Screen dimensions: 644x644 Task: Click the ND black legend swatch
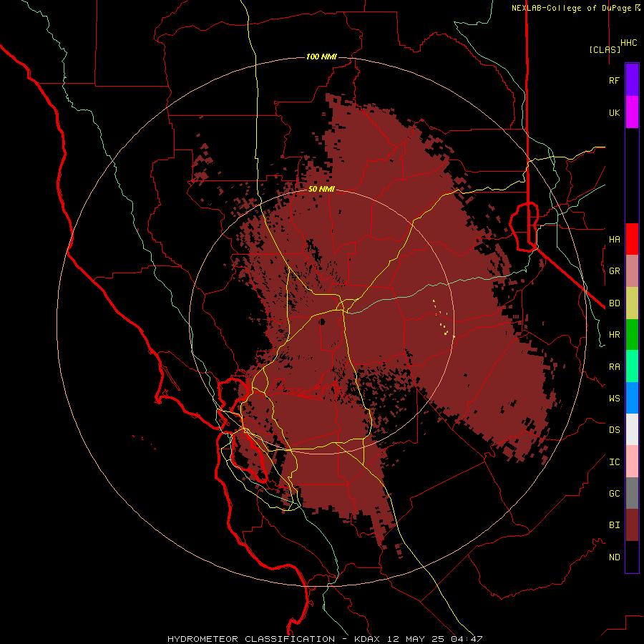[x=632, y=557]
